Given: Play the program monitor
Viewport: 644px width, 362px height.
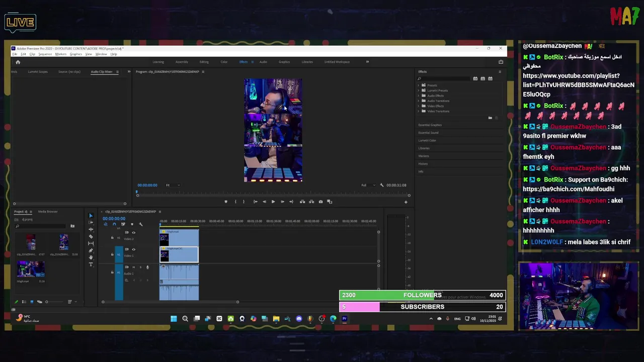Looking at the screenshot, I should (x=273, y=202).
